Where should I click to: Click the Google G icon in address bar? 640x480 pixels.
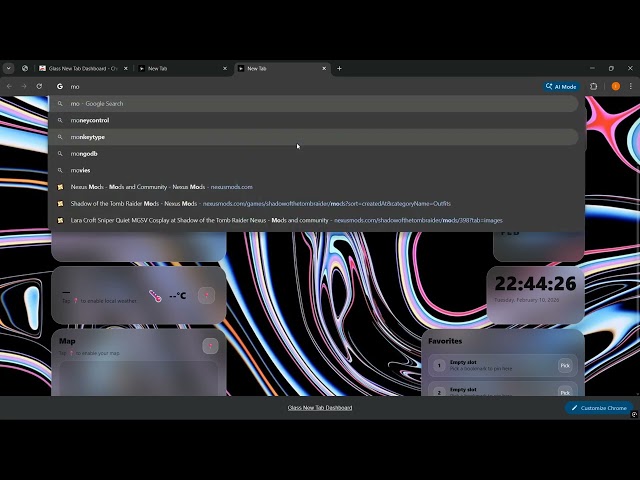pos(60,87)
